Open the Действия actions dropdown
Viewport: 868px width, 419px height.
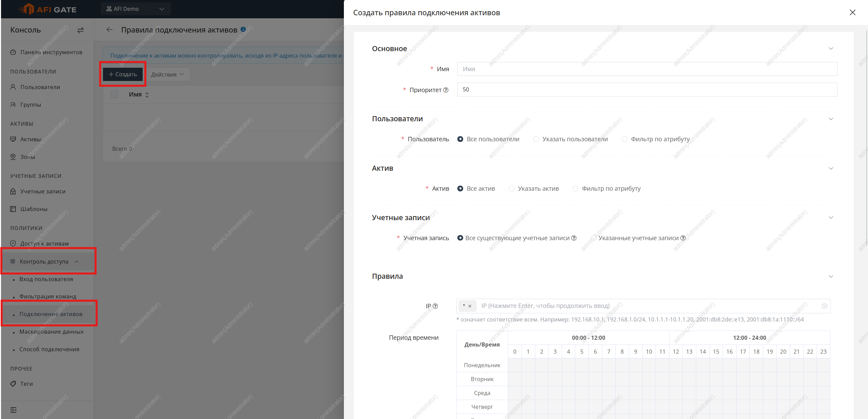[x=167, y=75]
